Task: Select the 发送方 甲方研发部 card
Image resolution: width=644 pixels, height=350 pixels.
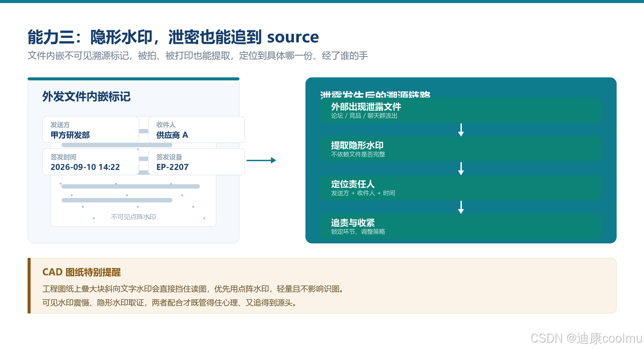Action: 91,129
